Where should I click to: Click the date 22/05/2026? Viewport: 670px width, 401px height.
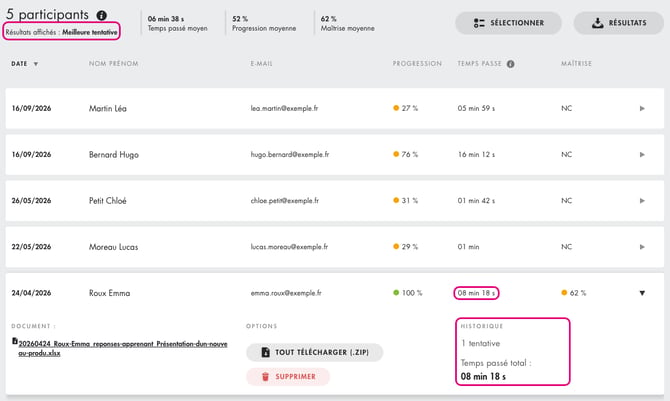31,247
